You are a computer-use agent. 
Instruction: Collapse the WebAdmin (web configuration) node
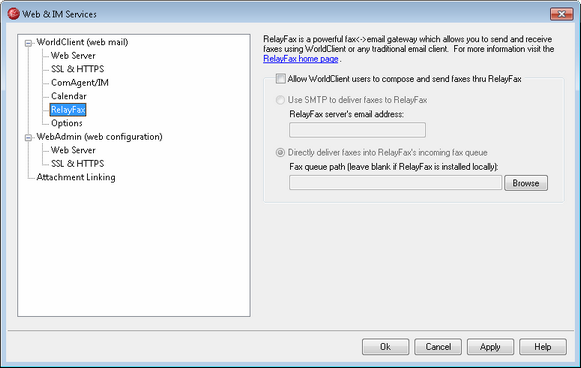[x=28, y=138]
